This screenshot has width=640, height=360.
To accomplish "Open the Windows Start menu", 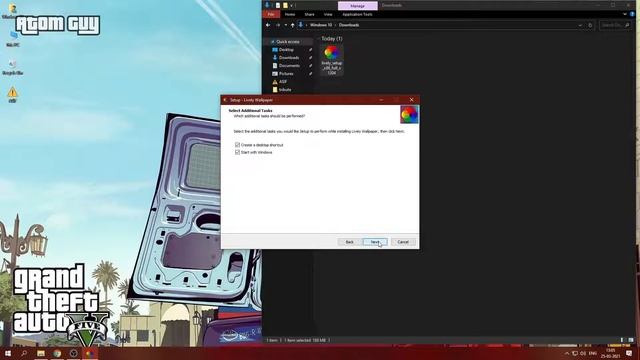I will click(x=8, y=353).
